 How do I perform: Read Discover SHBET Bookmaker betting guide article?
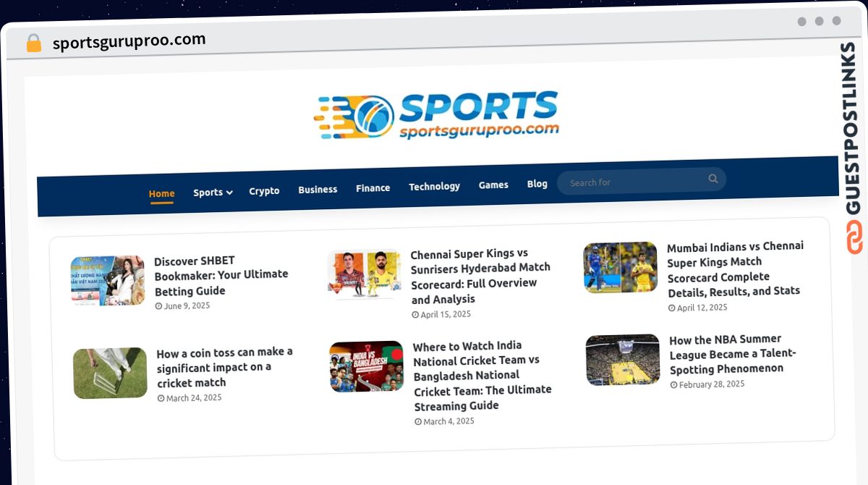pyautogui.click(x=221, y=276)
